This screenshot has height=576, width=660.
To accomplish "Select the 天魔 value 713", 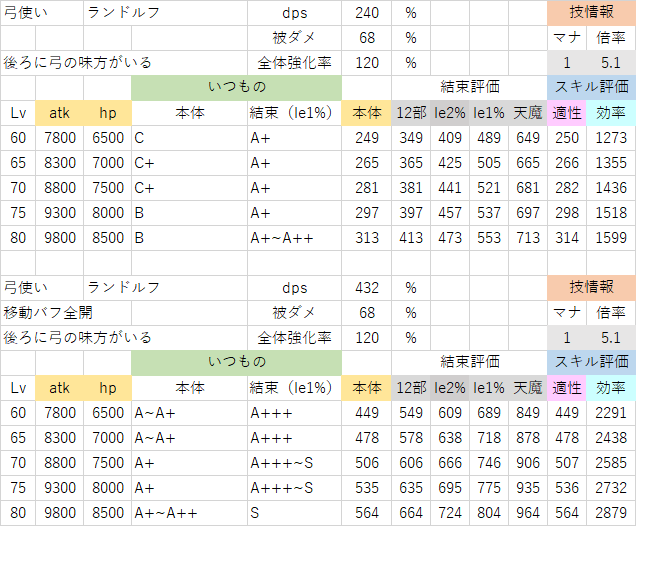I will 527,238.
